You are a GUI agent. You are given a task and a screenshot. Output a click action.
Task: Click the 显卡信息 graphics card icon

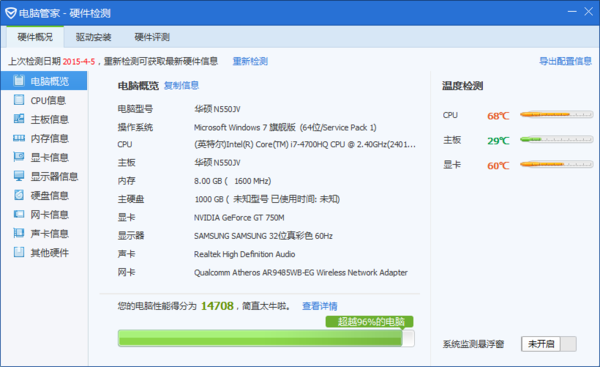point(19,157)
